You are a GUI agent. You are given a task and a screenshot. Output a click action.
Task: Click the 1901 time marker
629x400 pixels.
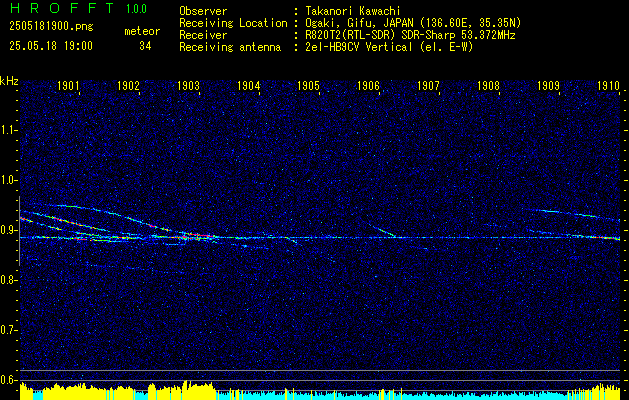pos(68,85)
